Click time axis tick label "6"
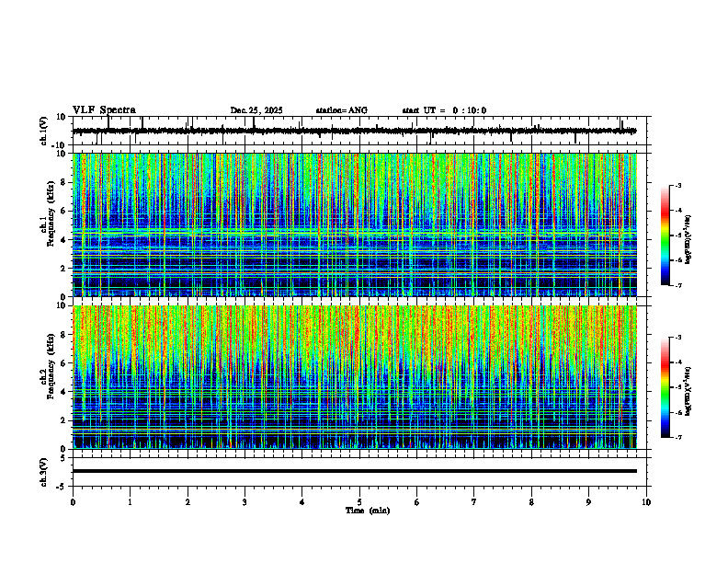Screen dimensions: 728x563 417,502
